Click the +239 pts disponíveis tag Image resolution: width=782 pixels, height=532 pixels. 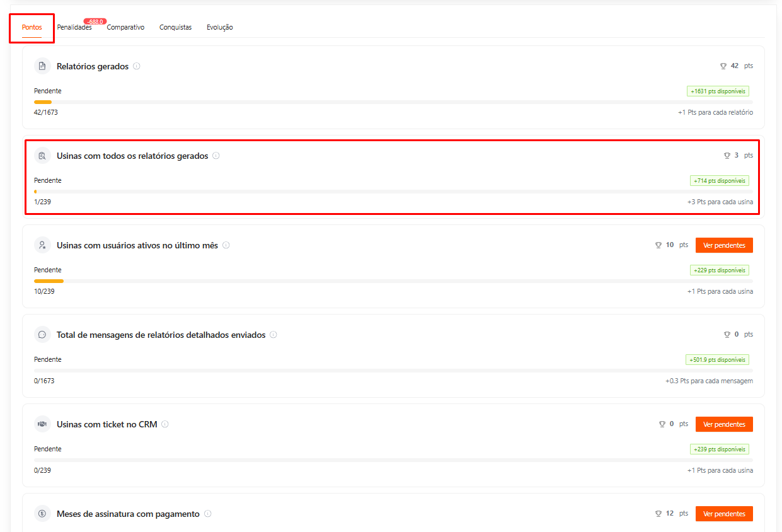tap(720, 449)
